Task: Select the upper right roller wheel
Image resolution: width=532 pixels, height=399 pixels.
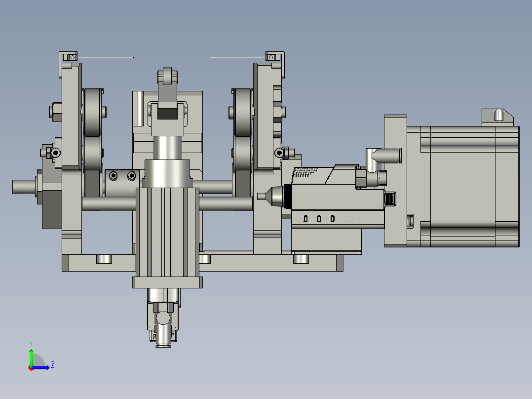Action: 242,112
